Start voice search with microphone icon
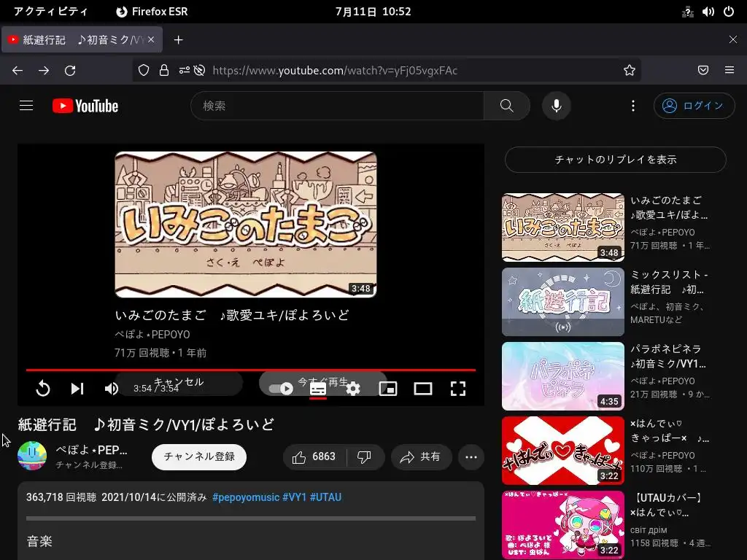The width and height of the screenshot is (747, 560). pyautogui.click(x=556, y=106)
